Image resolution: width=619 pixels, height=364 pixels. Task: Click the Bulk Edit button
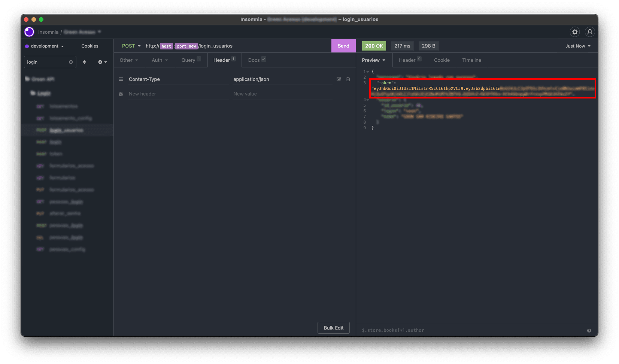click(333, 328)
